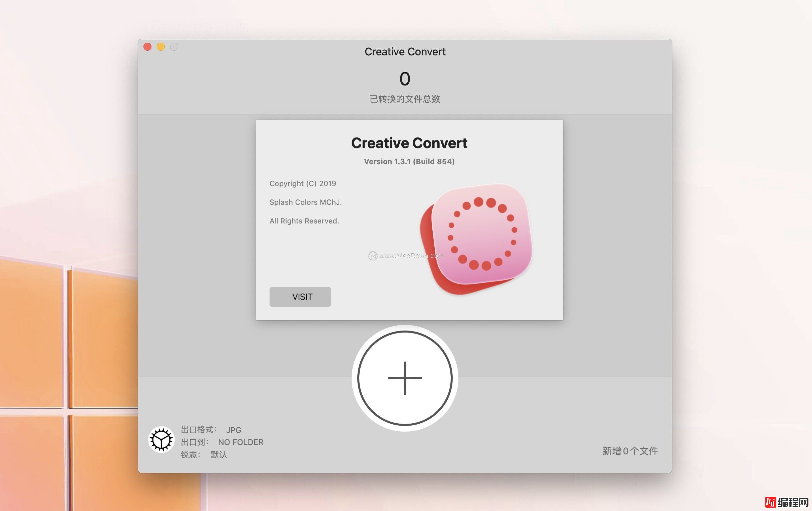This screenshot has height=511, width=812.
Task: Click the Copyright (C) 2019 line
Action: click(303, 184)
